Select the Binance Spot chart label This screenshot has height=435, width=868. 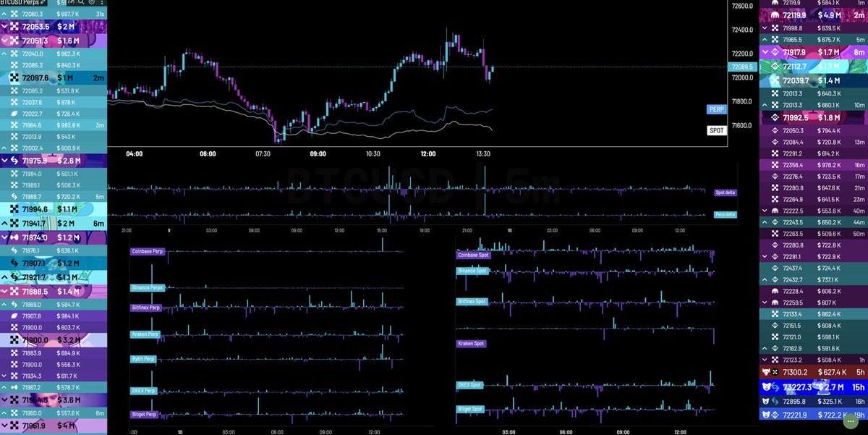click(472, 271)
